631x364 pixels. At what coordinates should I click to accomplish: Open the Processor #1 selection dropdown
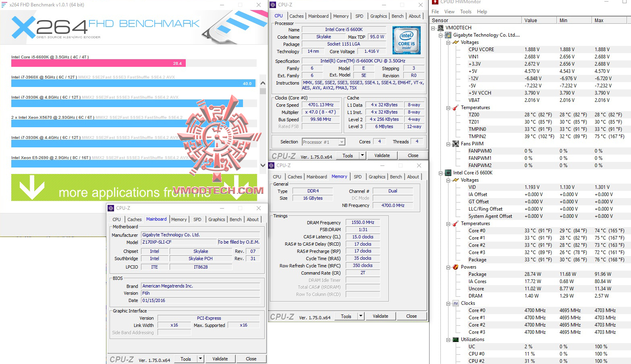pos(342,142)
